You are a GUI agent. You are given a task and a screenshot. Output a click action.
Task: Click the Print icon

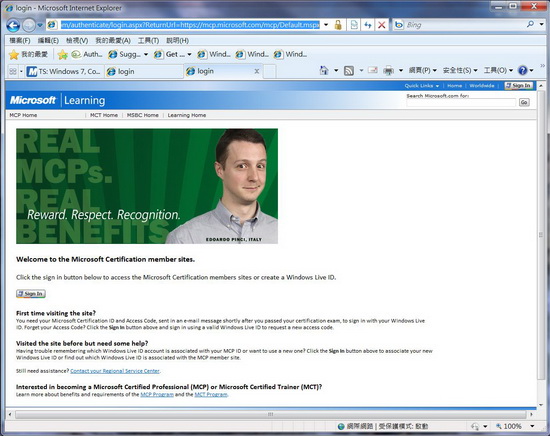tap(388, 71)
